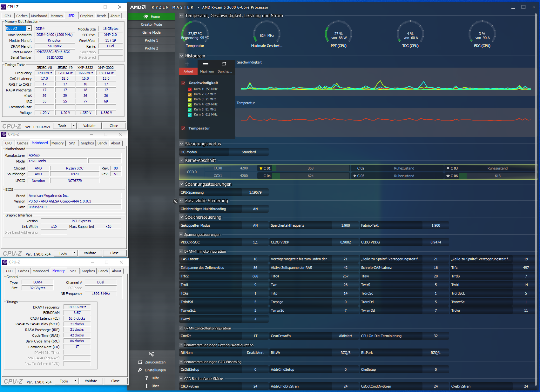Uncheck Kern 6 in the histogram legend
Screen dimensions: 540x392
tap(190, 115)
